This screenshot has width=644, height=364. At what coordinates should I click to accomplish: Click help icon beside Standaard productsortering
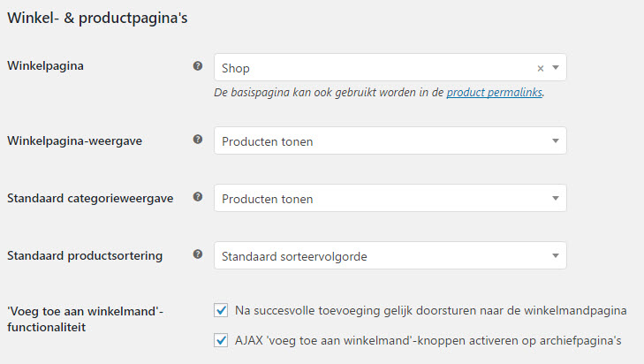[x=198, y=254]
